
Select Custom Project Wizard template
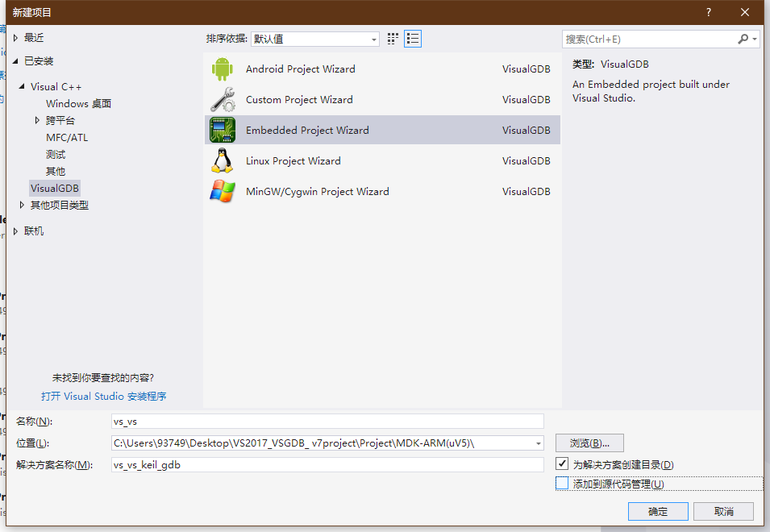(x=382, y=100)
